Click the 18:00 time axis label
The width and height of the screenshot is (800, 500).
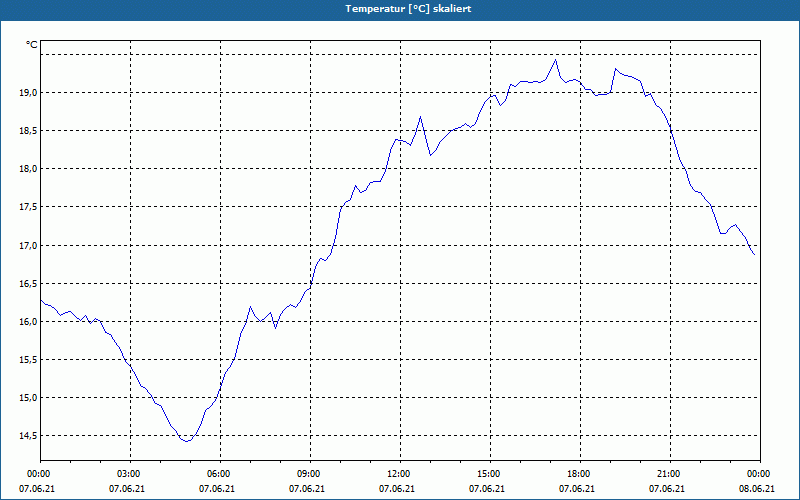[x=580, y=474]
